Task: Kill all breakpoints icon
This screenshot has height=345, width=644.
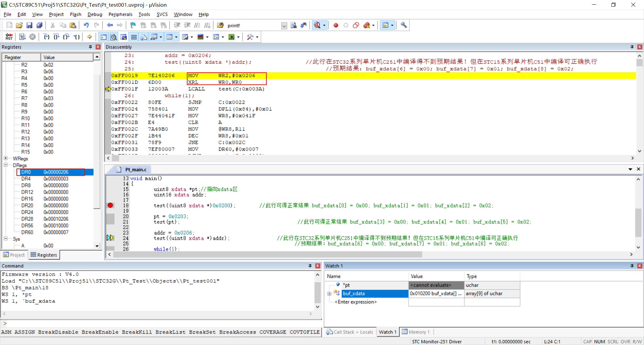Action: click(x=367, y=25)
